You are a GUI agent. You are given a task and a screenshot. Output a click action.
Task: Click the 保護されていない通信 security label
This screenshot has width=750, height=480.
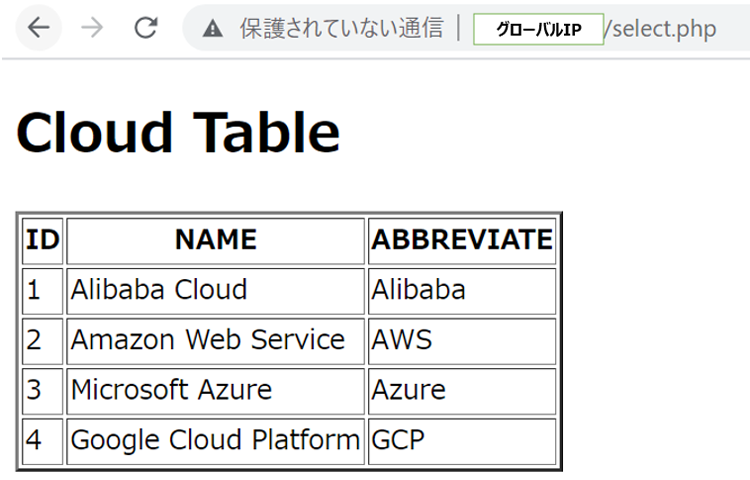(341, 28)
